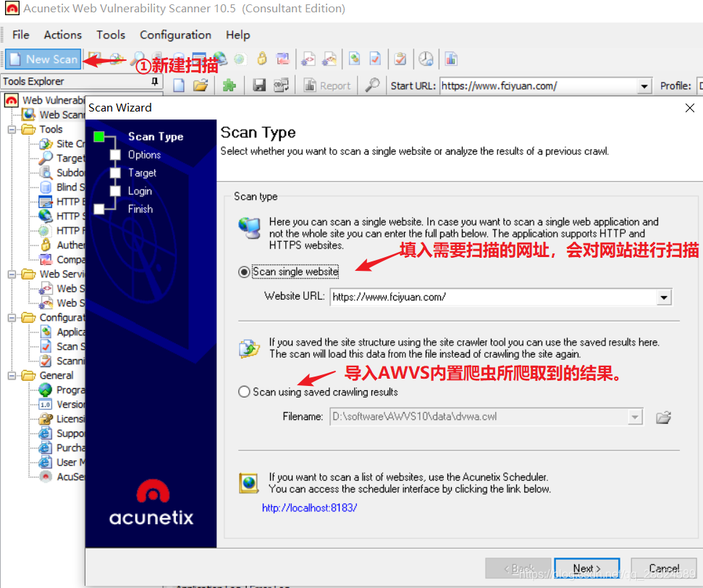The image size is (703, 588).
Task: Open the Configuration menu
Action: pos(175,35)
